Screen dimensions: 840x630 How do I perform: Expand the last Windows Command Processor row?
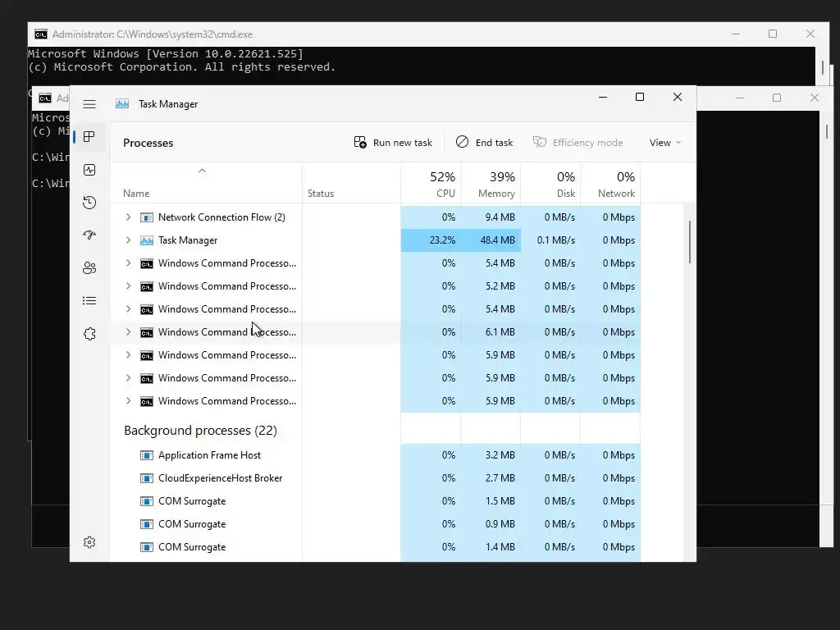coord(128,400)
